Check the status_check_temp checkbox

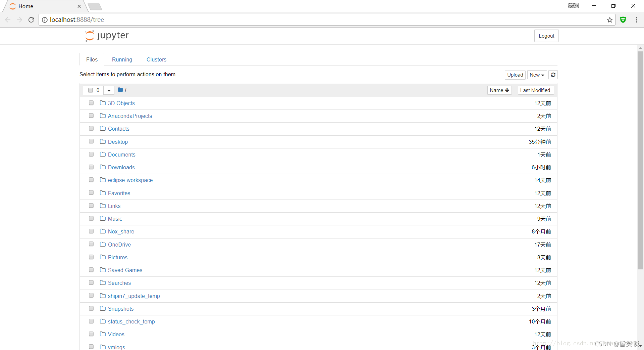coord(91,321)
